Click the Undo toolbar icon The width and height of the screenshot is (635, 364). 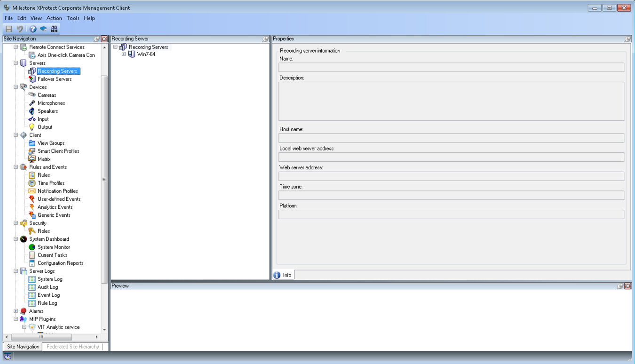tap(20, 29)
